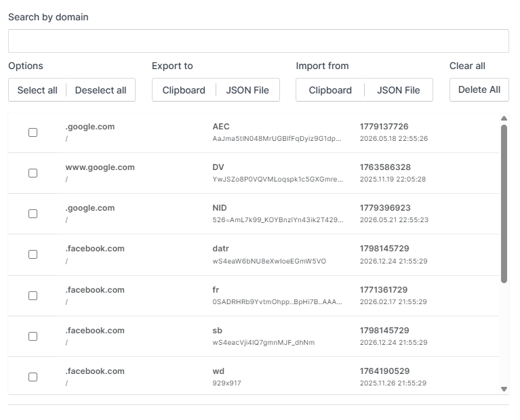Check the wd cookie checkbox
Viewport: 520px width, 420px height.
point(33,377)
